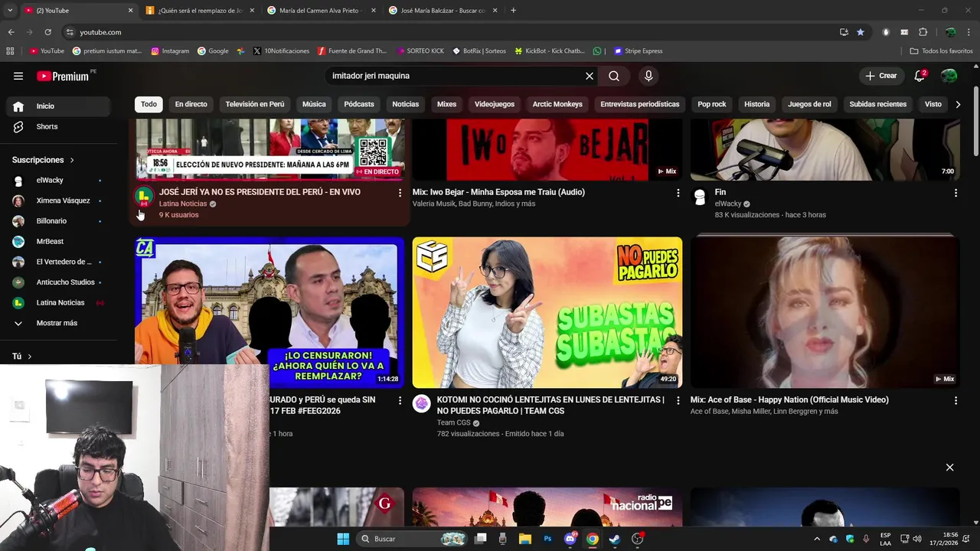Open Latina Noticias in the sidebar subscriptions
Image resolution: width=980 pixels, height=551 pixels.
click(x=58, y=302)
